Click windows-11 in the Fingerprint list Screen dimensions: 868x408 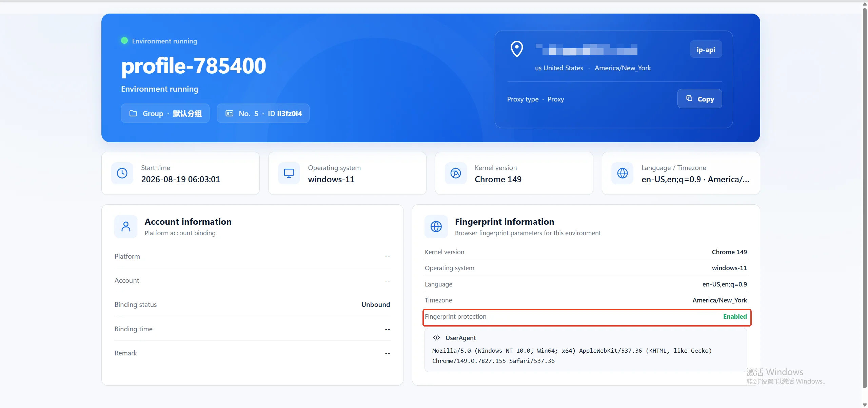point(729,268)
